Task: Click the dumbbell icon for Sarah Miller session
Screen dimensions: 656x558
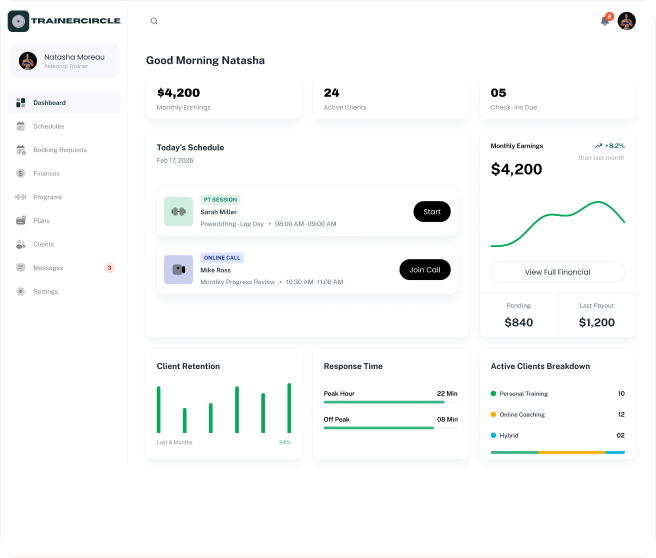Action: (179, 212)
